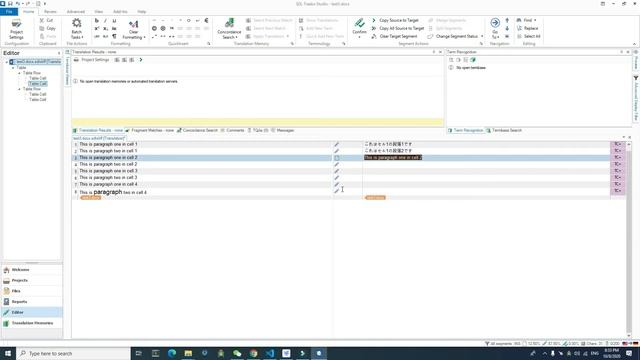Jump to next segment with down arrow
The height and width of the screenshot is (360, 640).
click(x=507, y=28)
